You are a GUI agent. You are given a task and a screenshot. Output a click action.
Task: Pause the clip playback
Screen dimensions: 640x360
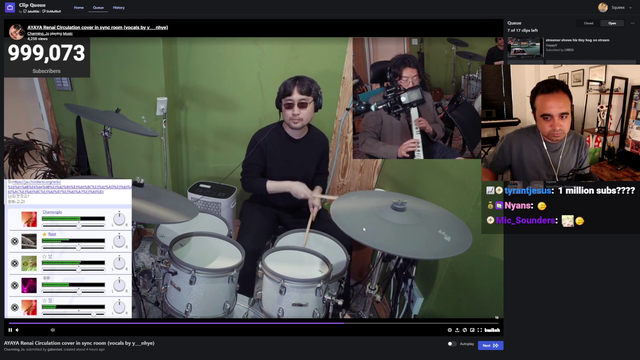click(x=10, y=330)
